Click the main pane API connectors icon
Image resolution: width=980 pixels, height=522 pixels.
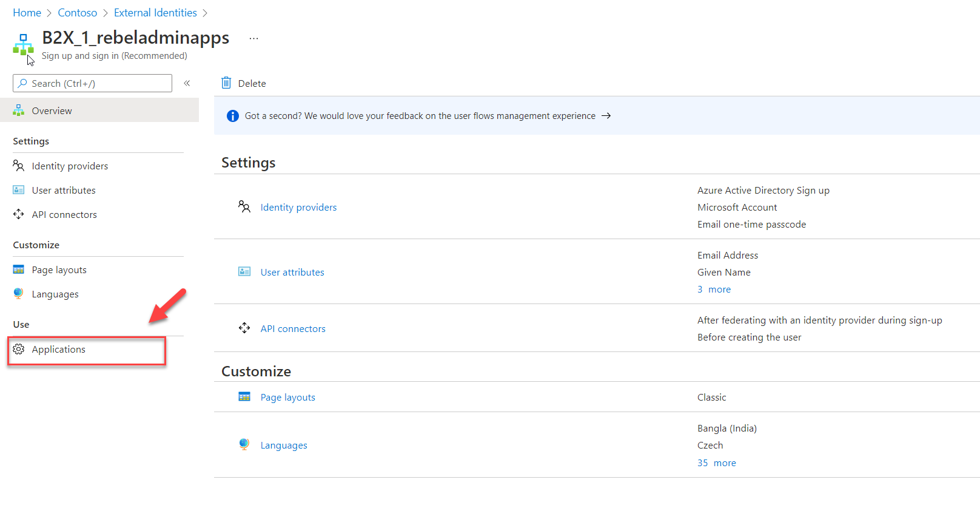(x=244, y=328)
